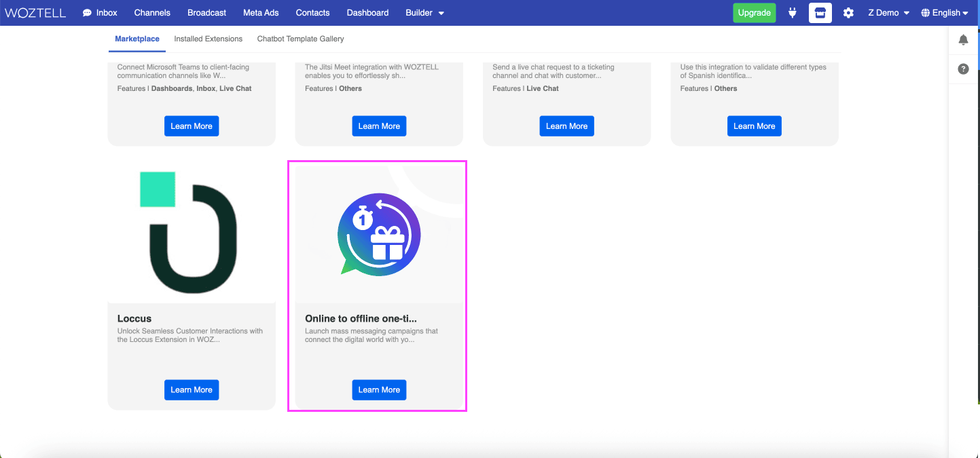The width and height of the screenshot is (980, 458).
Task: Expand the Builder dropdown menu
Action: pos(424,13)
